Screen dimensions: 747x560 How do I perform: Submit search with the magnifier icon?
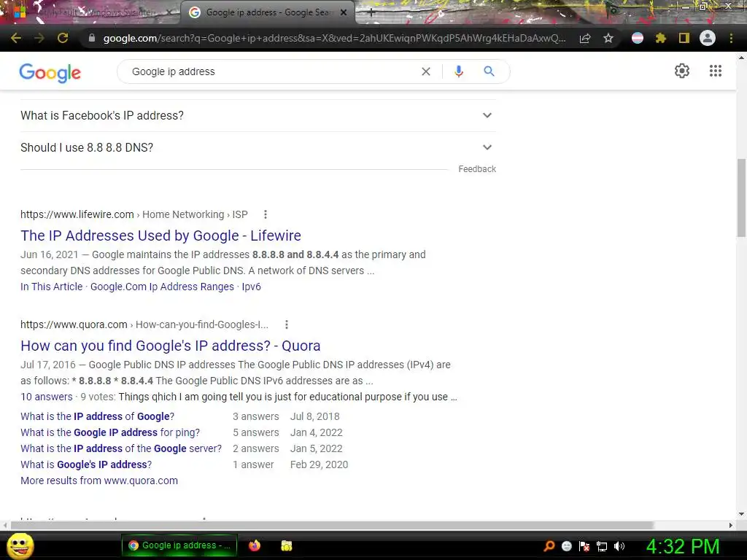tap(489, 71)
